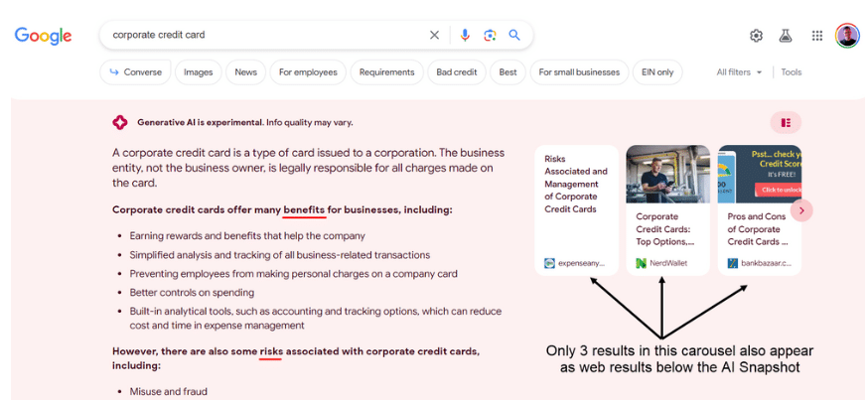This screenshot has height=402, width=868.
Task: Start voice search with the microphone icon
Action: pyautogui.click(x=465, y=36)
